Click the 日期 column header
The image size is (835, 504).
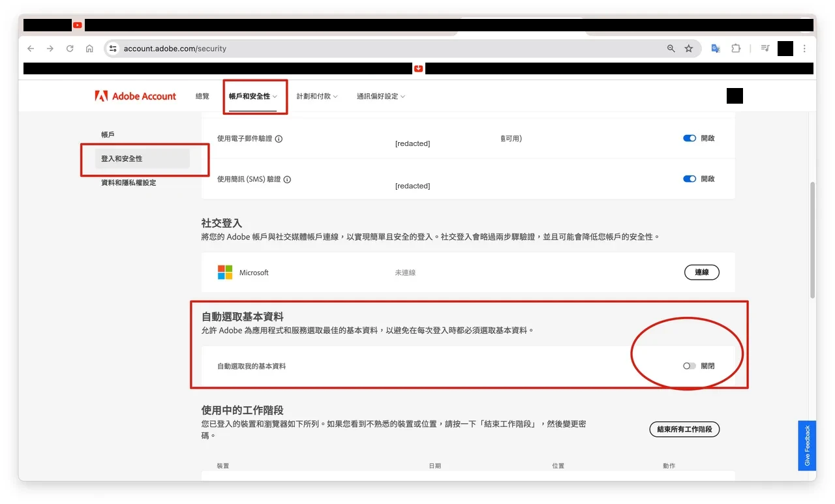[435, 466]
